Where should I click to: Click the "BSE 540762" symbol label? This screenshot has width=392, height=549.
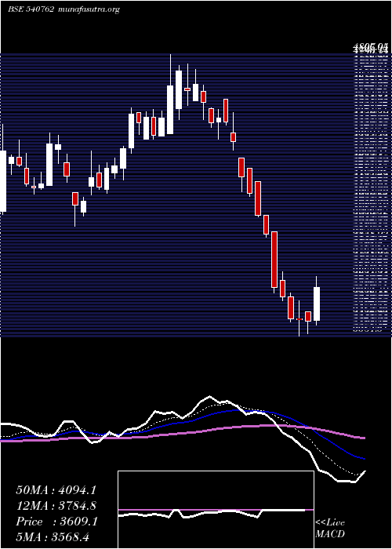[x=31, y=9]
